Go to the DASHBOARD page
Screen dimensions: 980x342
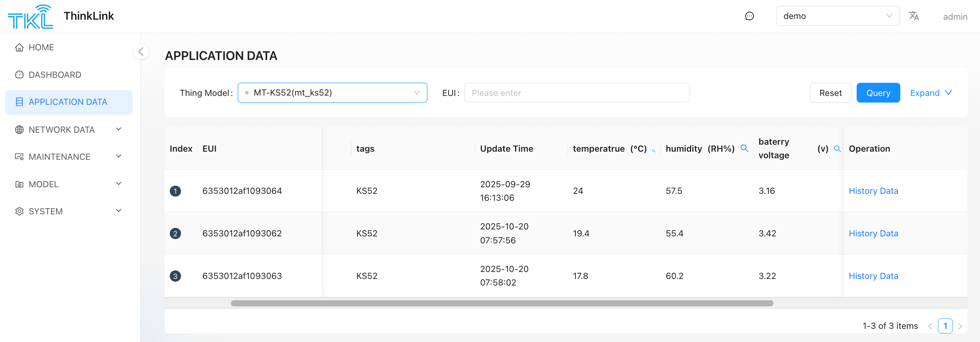point(55,75)
